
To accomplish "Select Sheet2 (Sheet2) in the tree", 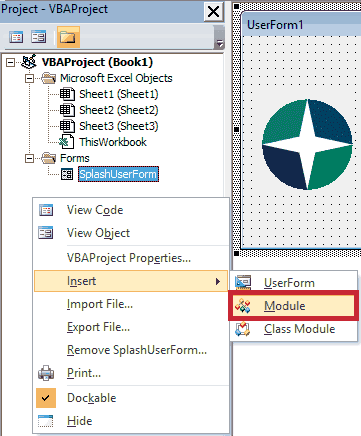I will tap(119, 110).
